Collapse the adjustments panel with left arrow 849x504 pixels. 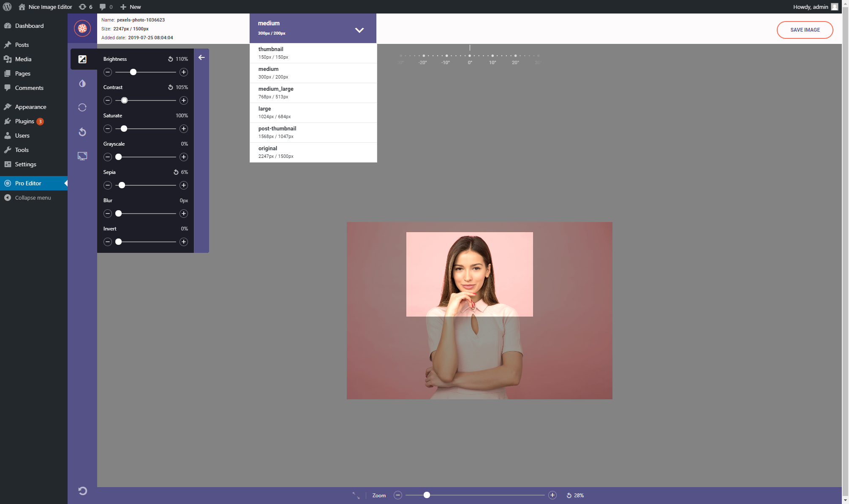201,57
